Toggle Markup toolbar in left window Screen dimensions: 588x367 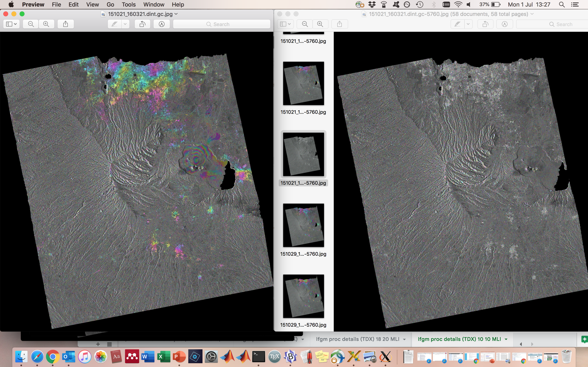161,24
